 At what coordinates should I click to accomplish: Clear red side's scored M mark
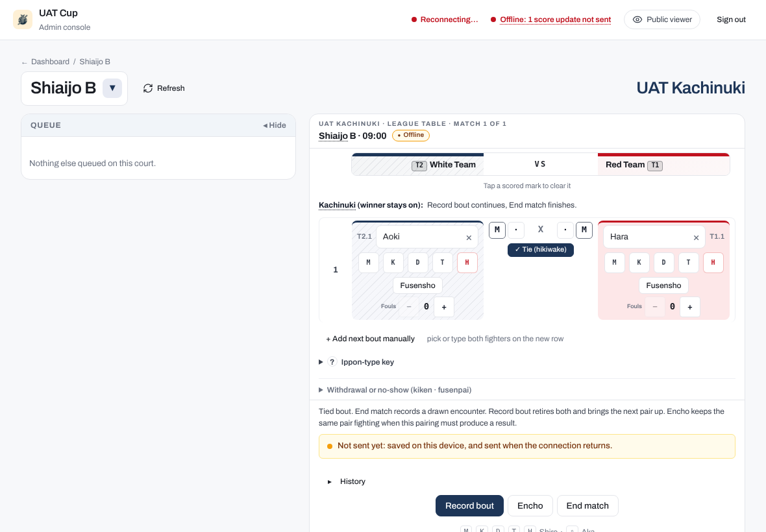point(584,230)
